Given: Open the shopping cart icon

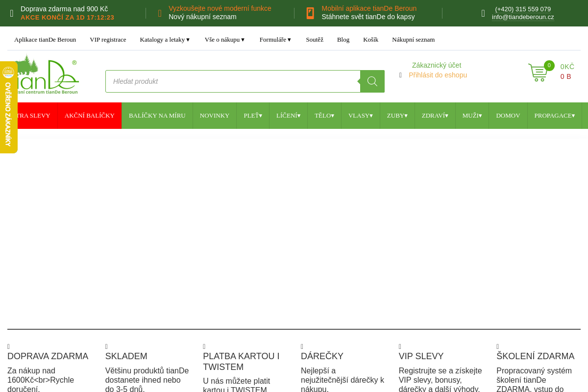Looking at the screenshot, I should (x=537, y=73).
